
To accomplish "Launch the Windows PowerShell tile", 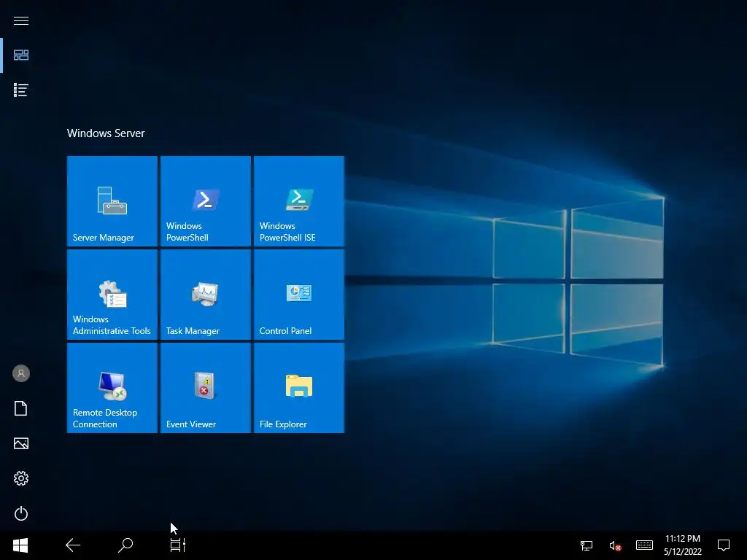I will tap(205, 201).
